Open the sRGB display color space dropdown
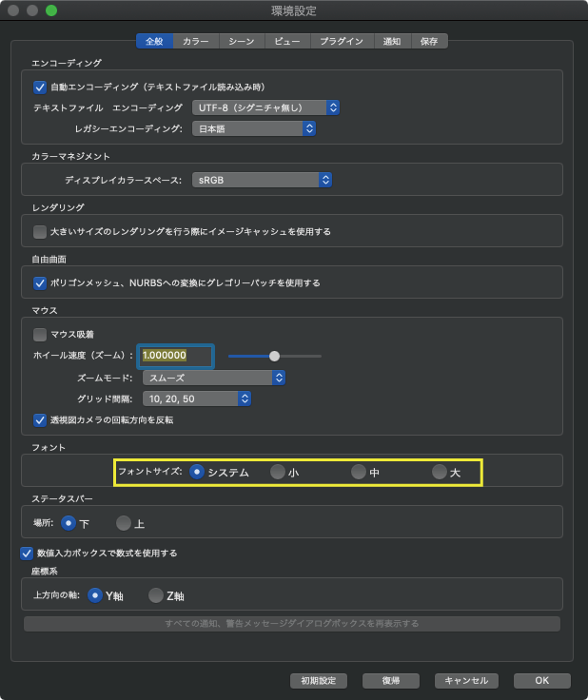This screenshot has height=700, width=588. point(262,179)
